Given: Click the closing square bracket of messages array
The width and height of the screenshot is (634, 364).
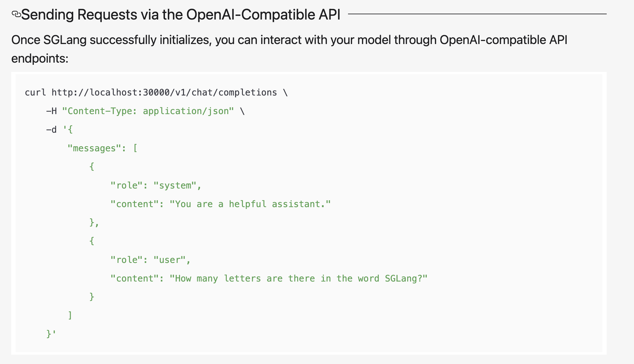Looking at the screenshot, I should [x=70, y=315].
